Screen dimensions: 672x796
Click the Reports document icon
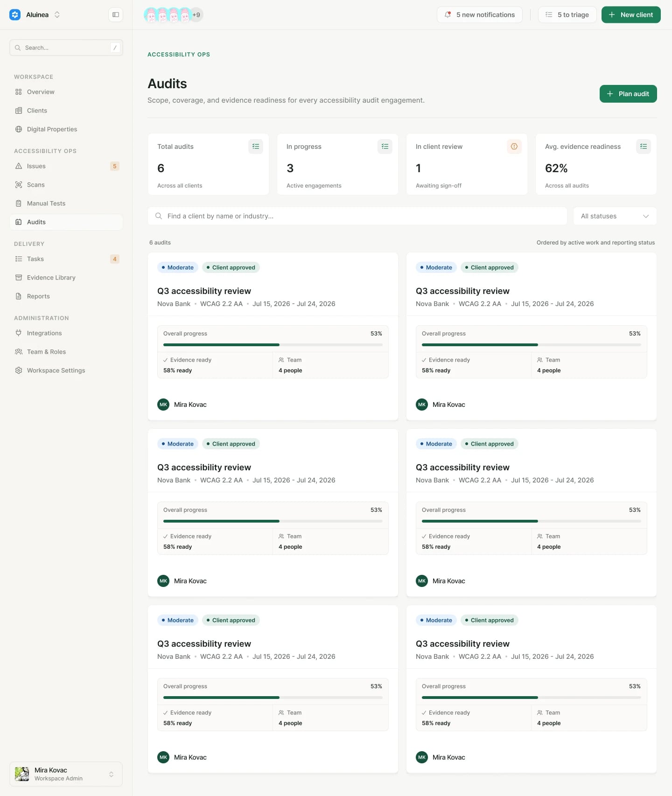19,296
